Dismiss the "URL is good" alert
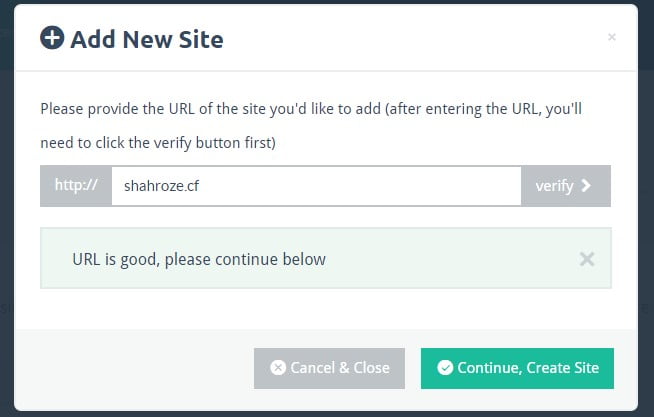The width and height of the screenshot is (654, 417). tap(587, 259)
